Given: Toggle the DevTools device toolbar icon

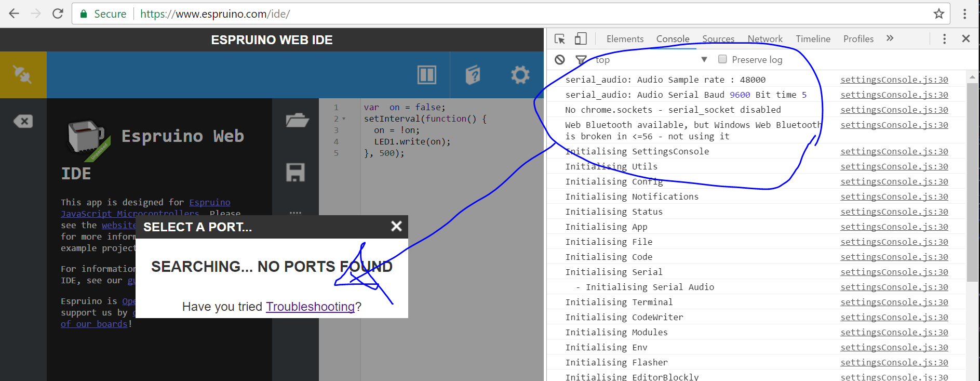Looking at the screenshot, I should 581,39.
